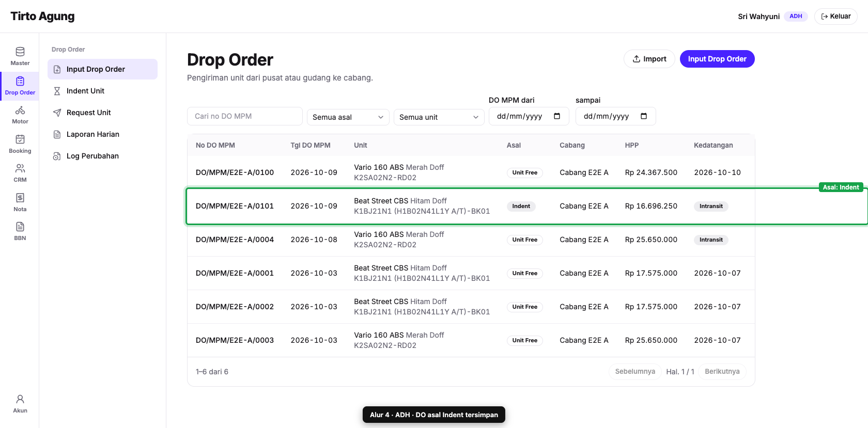Click the Request Unit paper-plane icon

pos(57,113)
